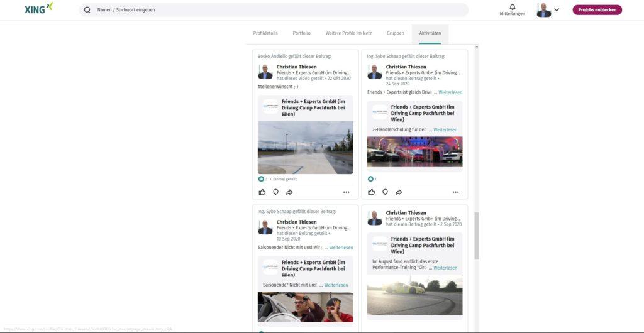Share the 24 Sep 2020 post
The width and height of the screenshot is (644, 333).
pyautogui.click(x=398, y=192)
